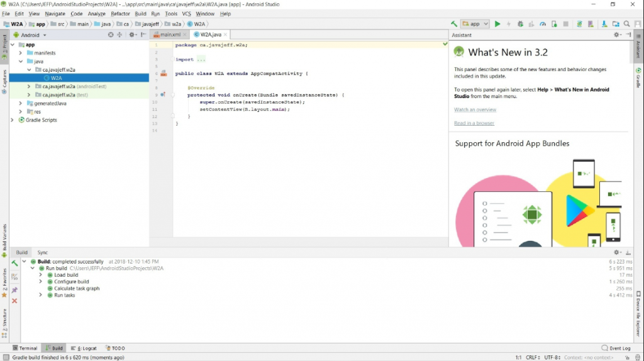Image resolution: width=644 pixels, height=361 pixels.
Task: Open the Event Log
Action: [x=616, y=348]
